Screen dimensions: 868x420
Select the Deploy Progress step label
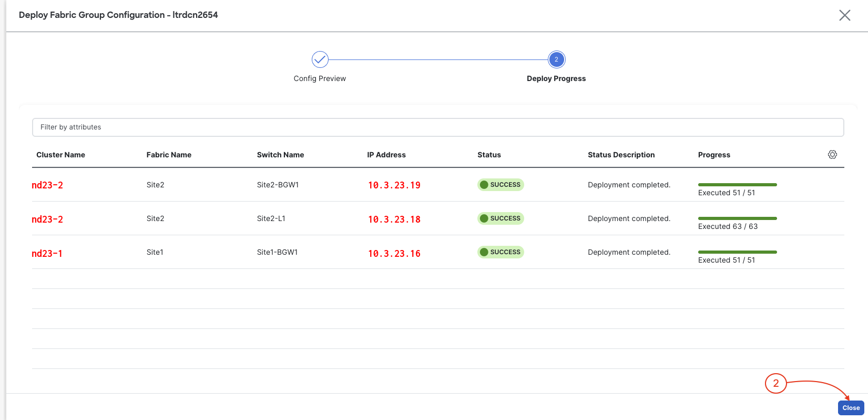point(556,78)
